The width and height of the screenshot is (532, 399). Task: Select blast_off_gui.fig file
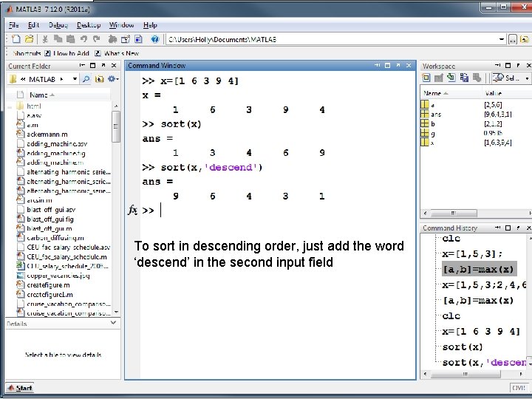coord(50,219)
